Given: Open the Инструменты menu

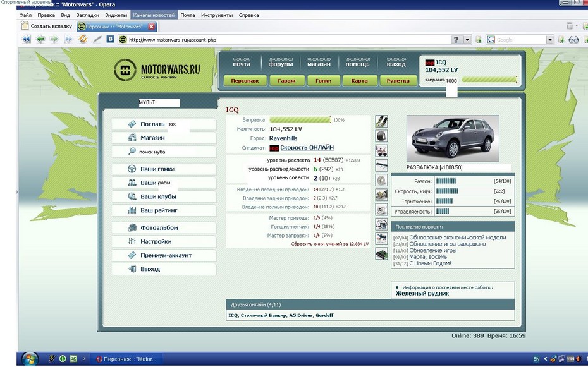Looking at the screenshot, I should (x=217, y=15).
